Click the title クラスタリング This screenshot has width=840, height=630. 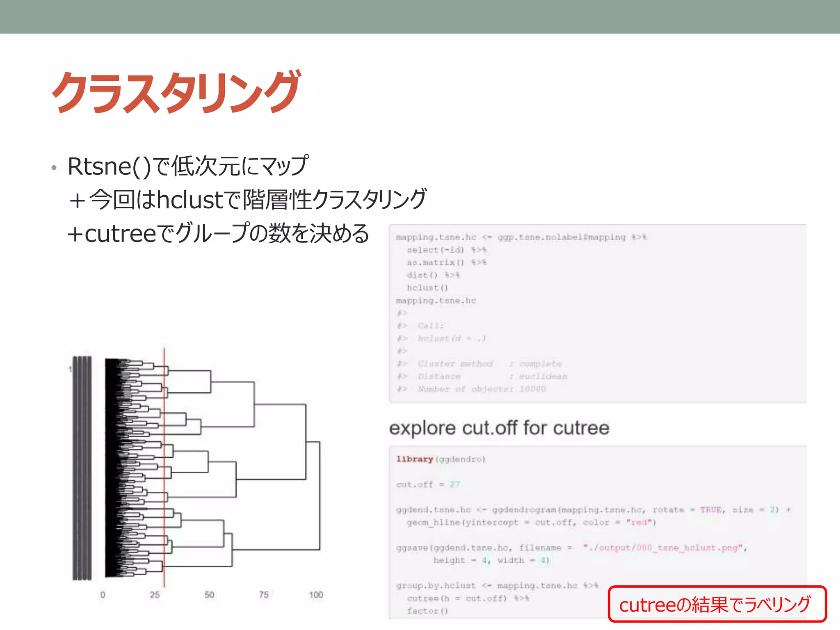pos(176,92)
